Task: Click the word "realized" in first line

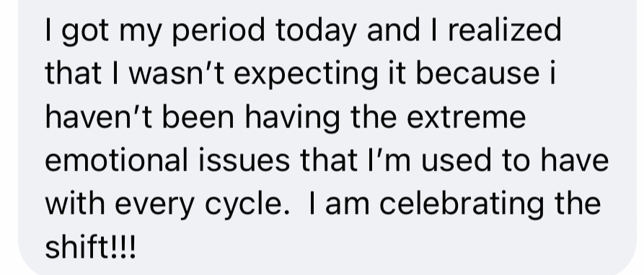Action: click(504, 30)
